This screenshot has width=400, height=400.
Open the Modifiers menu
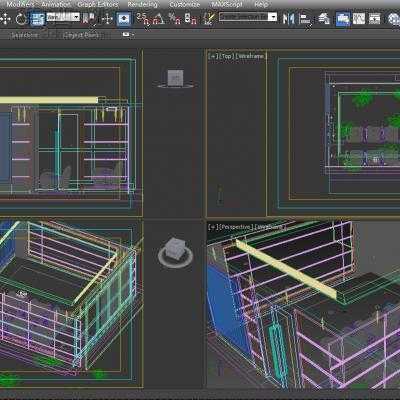tap(20, 4)
